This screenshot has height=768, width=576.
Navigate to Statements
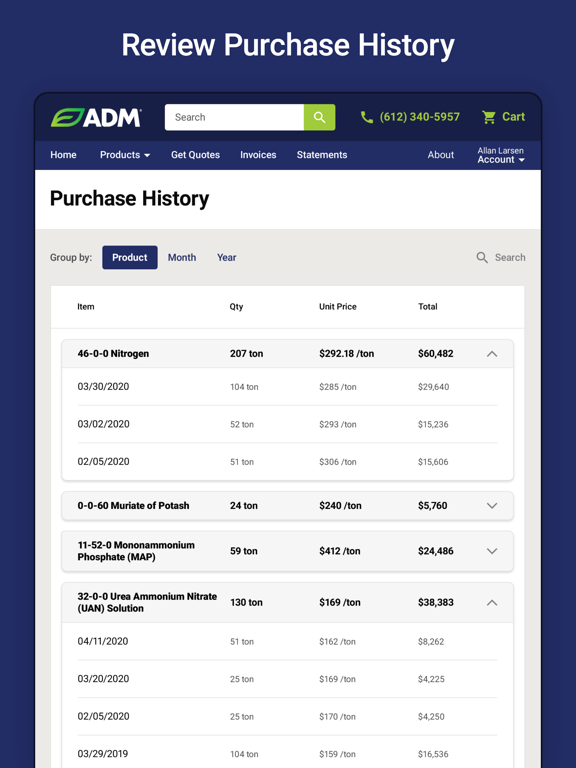click(x=322, y=155)
